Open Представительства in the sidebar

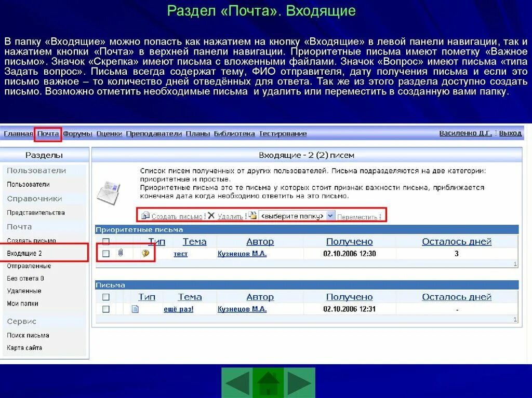click(x=36, y=213)
